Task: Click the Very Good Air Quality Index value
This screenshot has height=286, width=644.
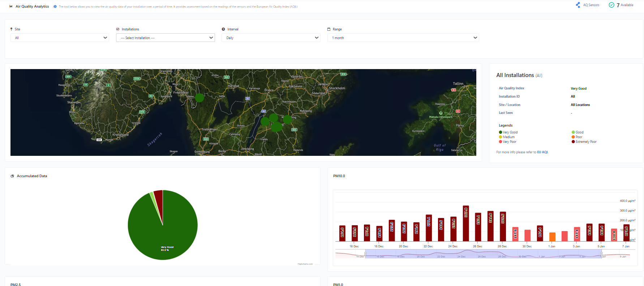Action: pyautogui.click(x=579, y=89)
